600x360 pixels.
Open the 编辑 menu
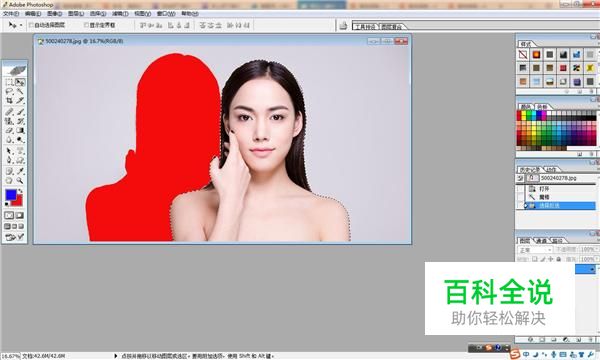33,14
